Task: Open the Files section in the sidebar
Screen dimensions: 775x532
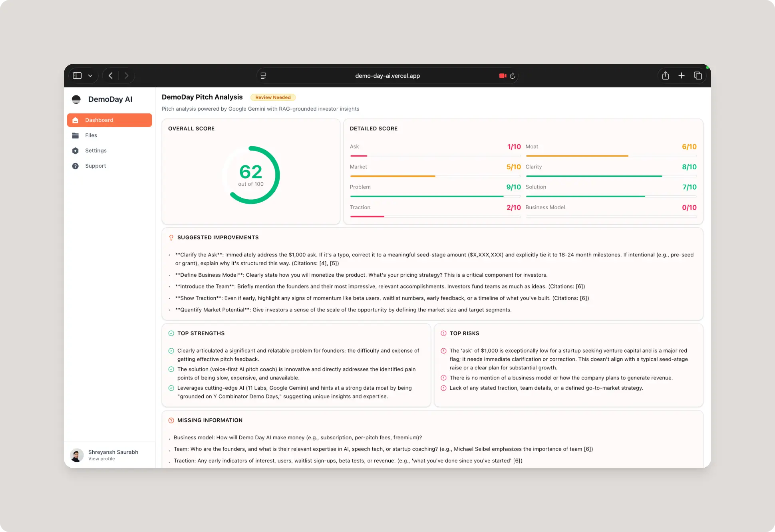Action: coord(91,135)
